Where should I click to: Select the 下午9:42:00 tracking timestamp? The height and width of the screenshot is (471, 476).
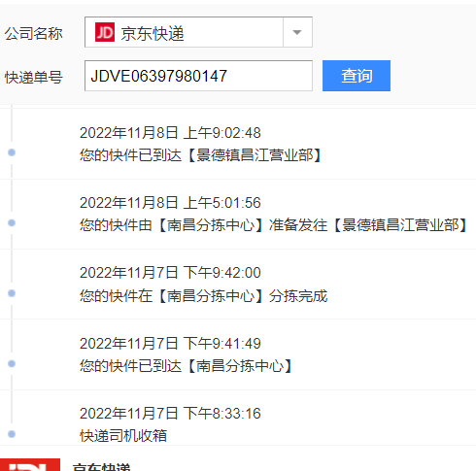click(170, 273)
